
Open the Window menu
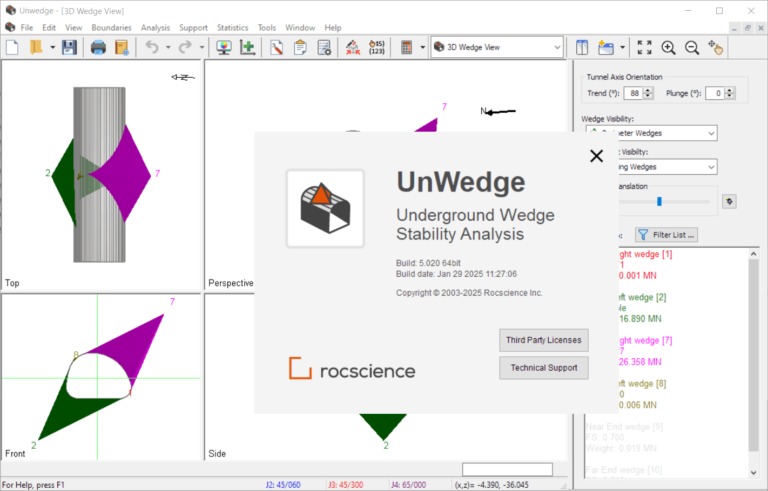pos(300,27)
